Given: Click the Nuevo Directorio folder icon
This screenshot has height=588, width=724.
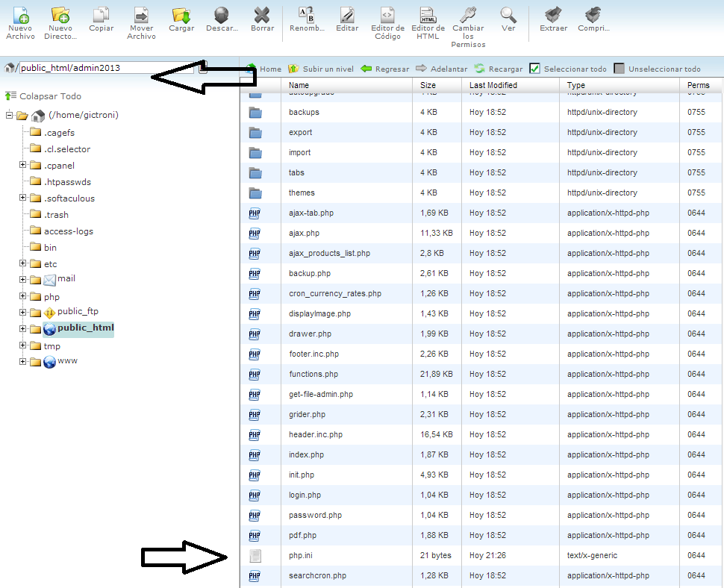Looking at the screenshot, I should [x=60, y=15].
